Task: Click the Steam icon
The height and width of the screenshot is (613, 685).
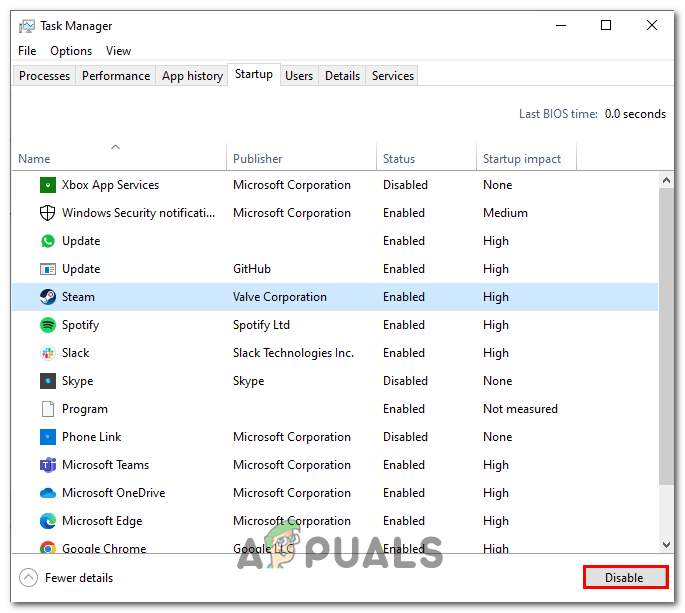Action: pyautogui.click(x=48, y=297)
